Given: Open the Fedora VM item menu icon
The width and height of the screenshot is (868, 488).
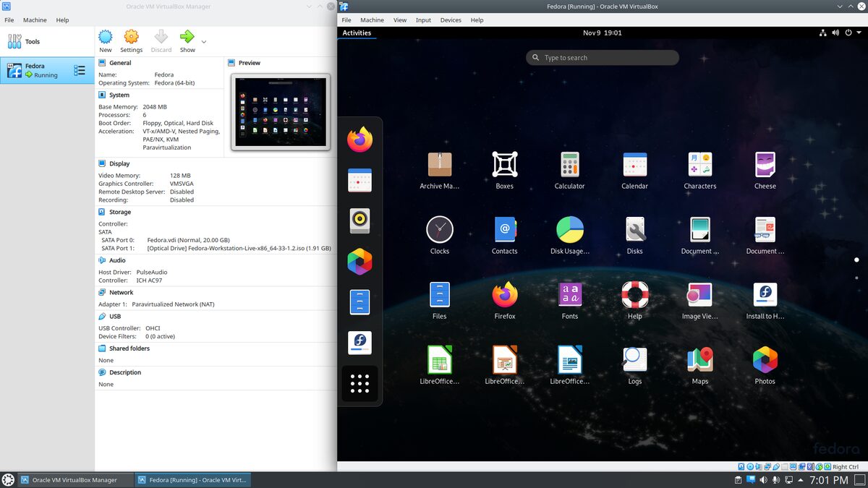Looking at the screenshot, I should [80, 70].
